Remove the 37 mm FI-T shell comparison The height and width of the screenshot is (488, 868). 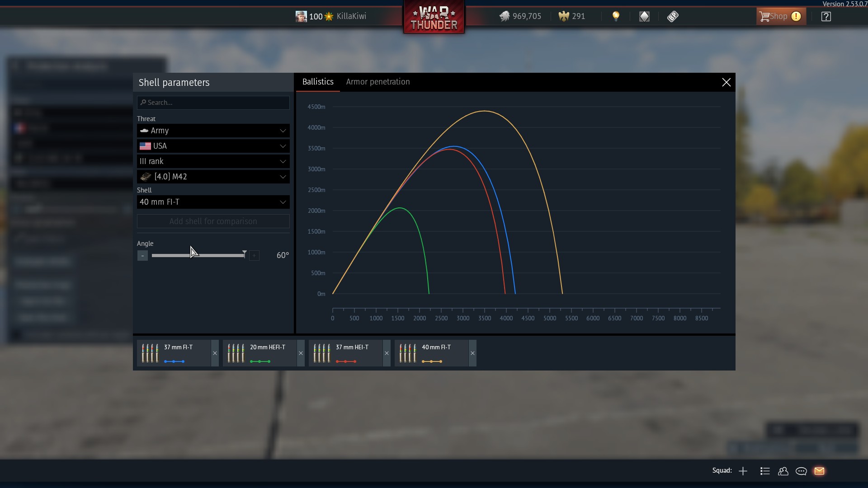[215, 353]
